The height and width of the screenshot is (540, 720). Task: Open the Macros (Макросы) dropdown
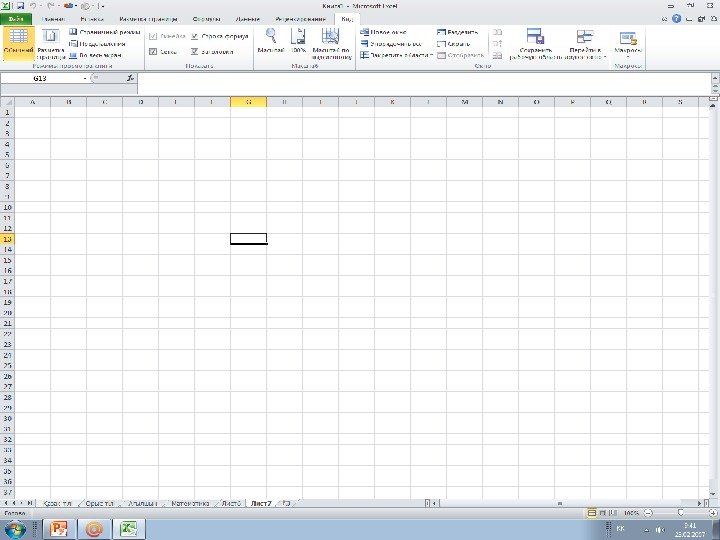pyautogui.click(x=628, y=44)
